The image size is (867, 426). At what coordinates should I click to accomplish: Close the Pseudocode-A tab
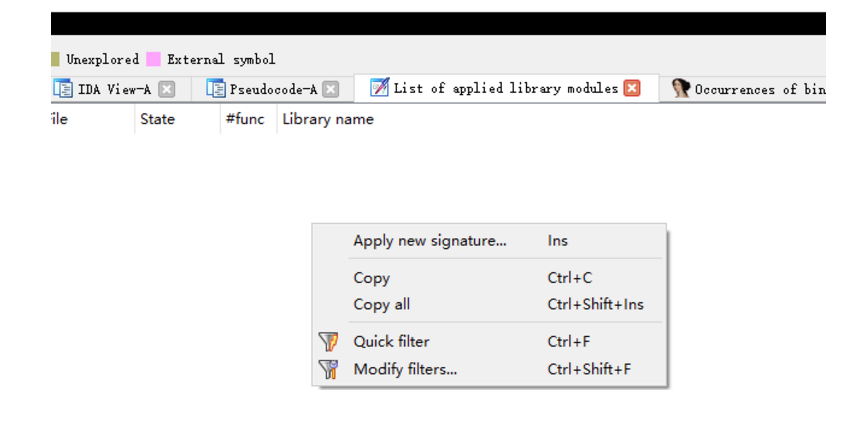point(331,89)
